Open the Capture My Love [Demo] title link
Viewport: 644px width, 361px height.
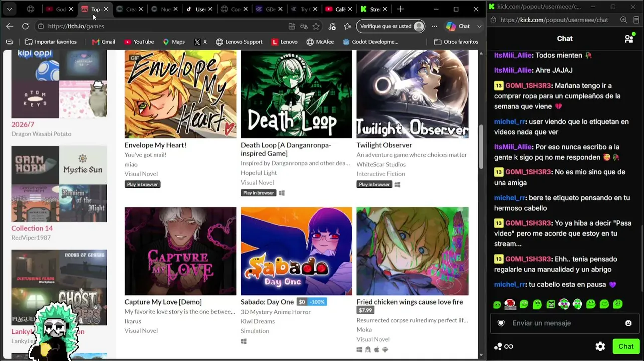pos(163,302)
